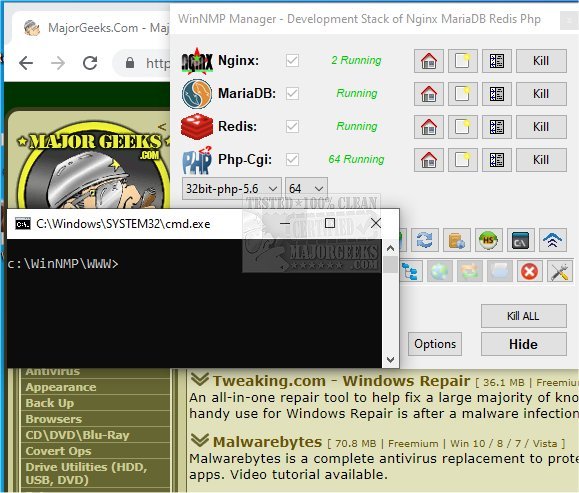Toggle the MariaDB checkbox
The image size is (579, 493).
[292, 93]
